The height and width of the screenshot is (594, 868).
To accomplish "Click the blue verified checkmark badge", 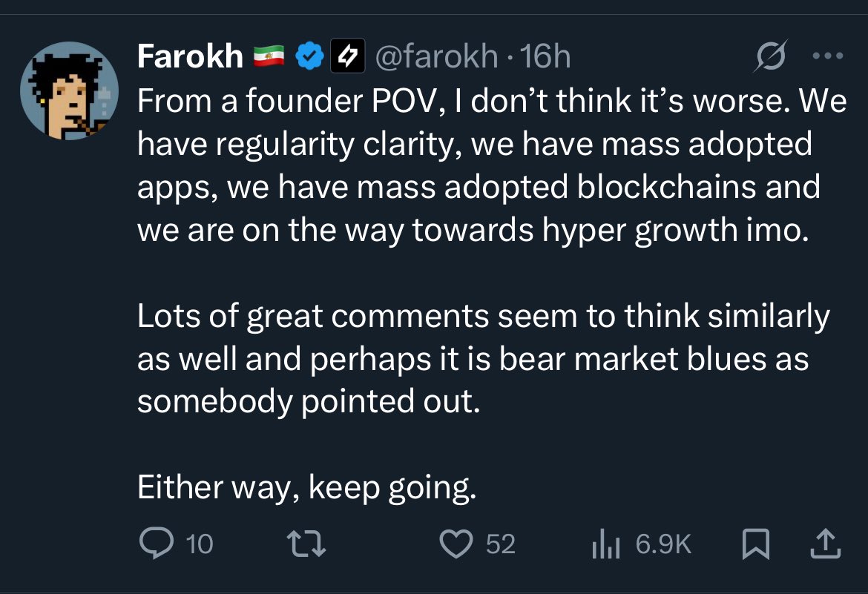I will tap(308, 56).
